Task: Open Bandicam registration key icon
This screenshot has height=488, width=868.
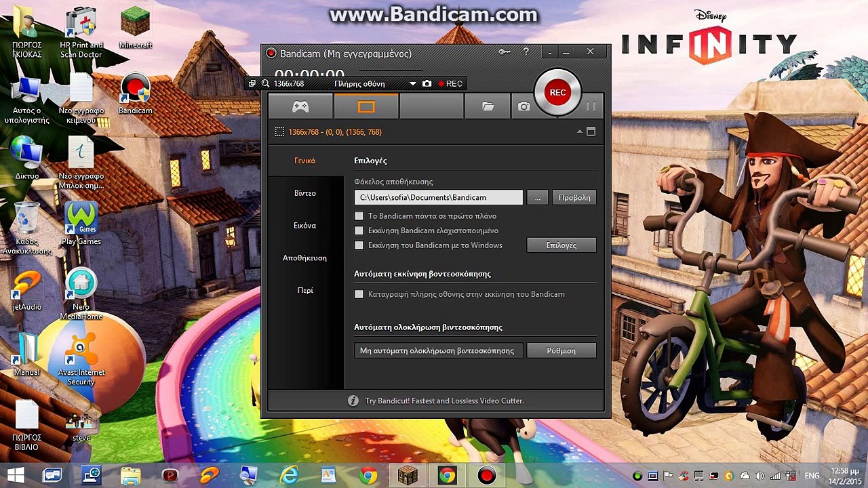Action: point(504,52)
